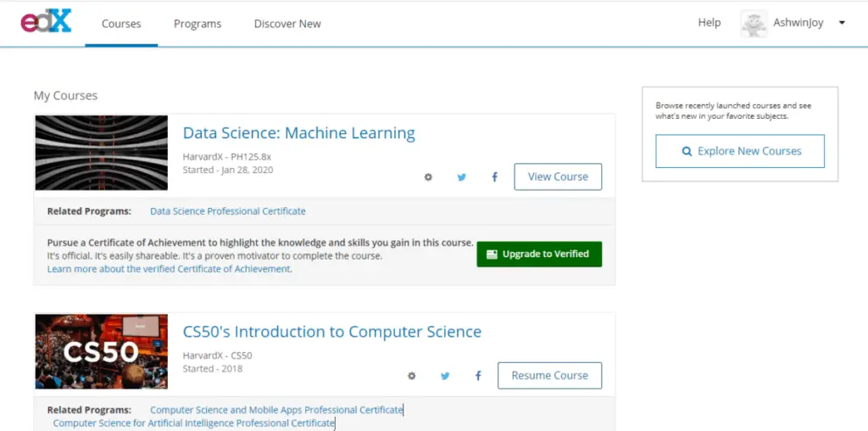Share Machine Learning course on Facebook
Screen dimensions: 868x431
point(494,177)
